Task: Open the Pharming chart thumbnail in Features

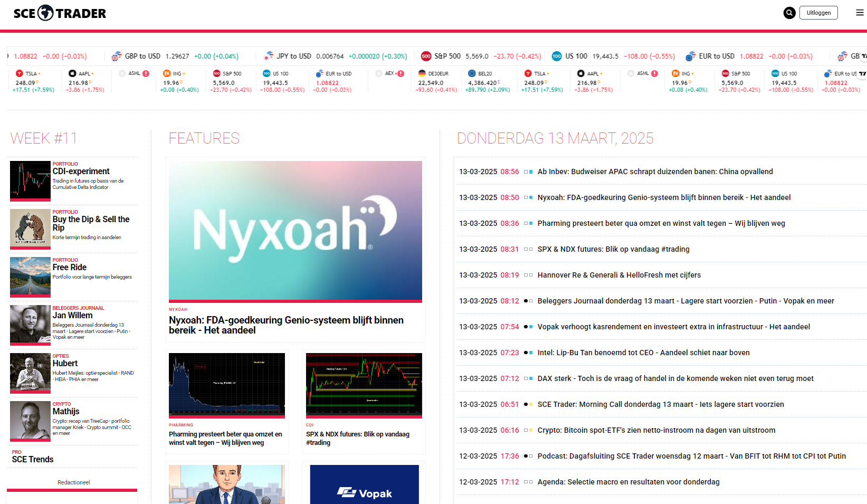Action: [x=227, y=385]
